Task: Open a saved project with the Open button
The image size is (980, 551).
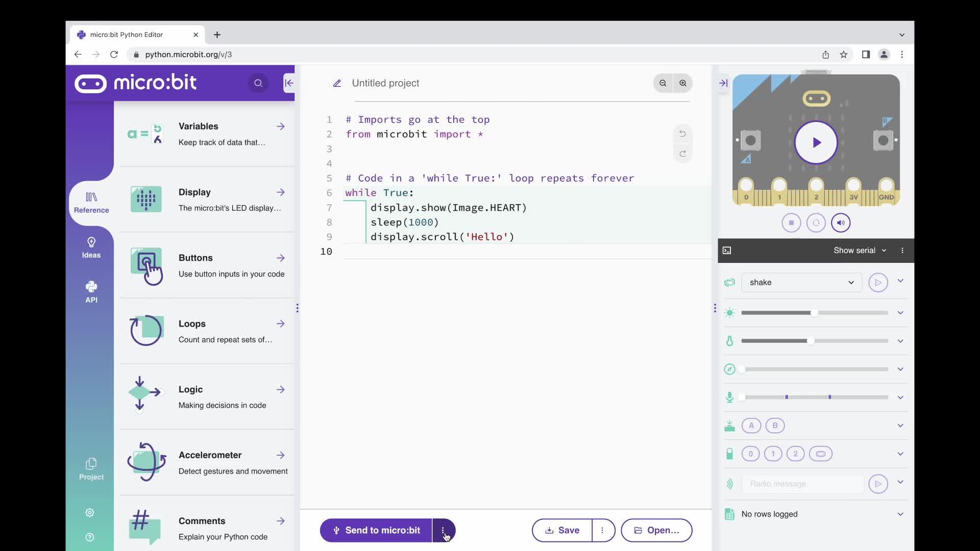Action: (656, 530)
